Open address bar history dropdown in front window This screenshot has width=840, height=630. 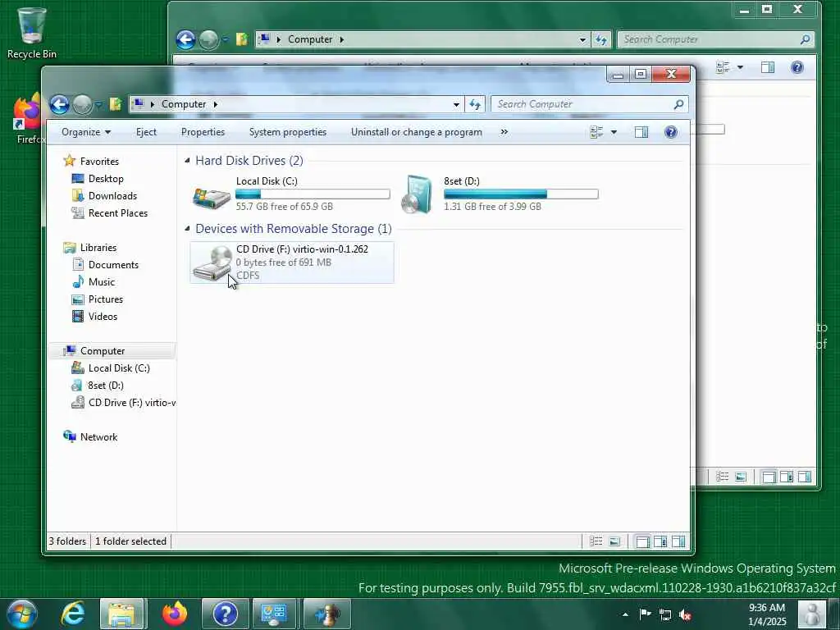click(x=456, y=104)
